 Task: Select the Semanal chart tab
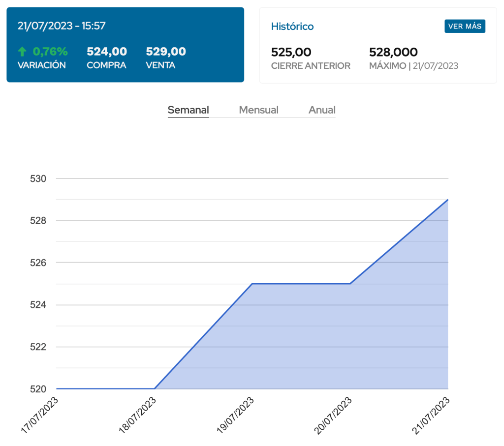pyautogui.click(x=188, y=110)
